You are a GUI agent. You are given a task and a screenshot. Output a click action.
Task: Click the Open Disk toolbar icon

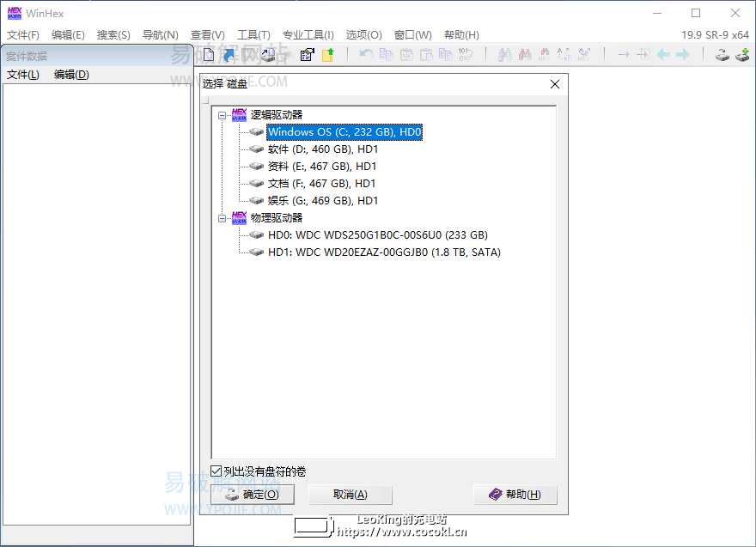tap(722, 55)
